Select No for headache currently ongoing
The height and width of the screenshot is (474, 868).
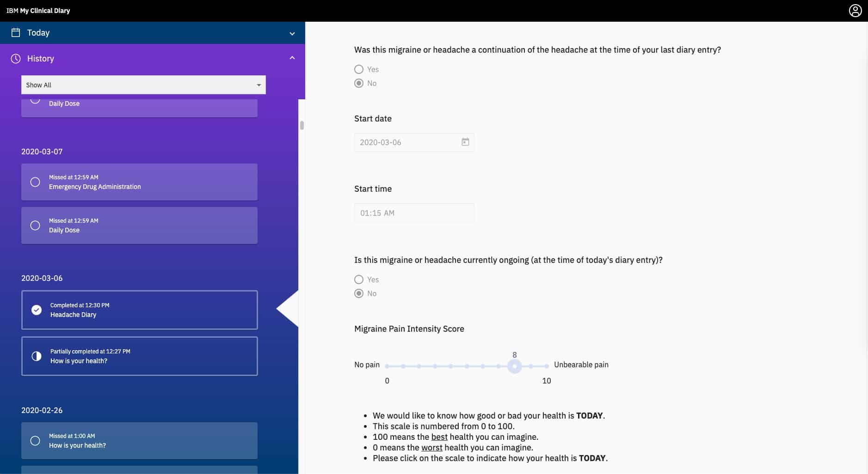point(359,293)
